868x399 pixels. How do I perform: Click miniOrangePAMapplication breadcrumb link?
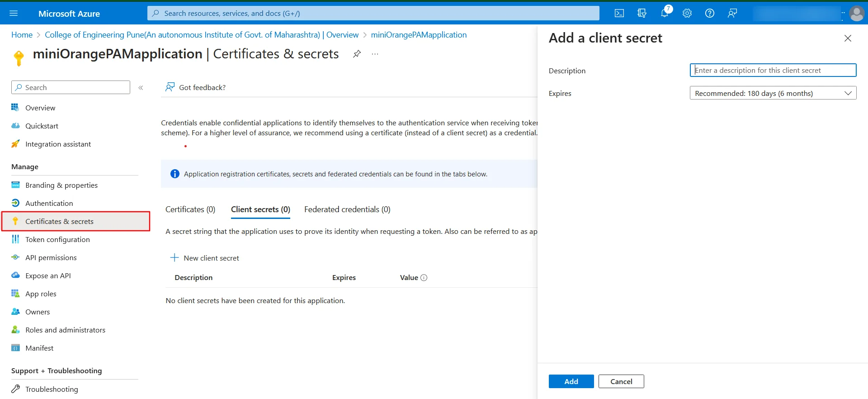(x=419, y=35)
